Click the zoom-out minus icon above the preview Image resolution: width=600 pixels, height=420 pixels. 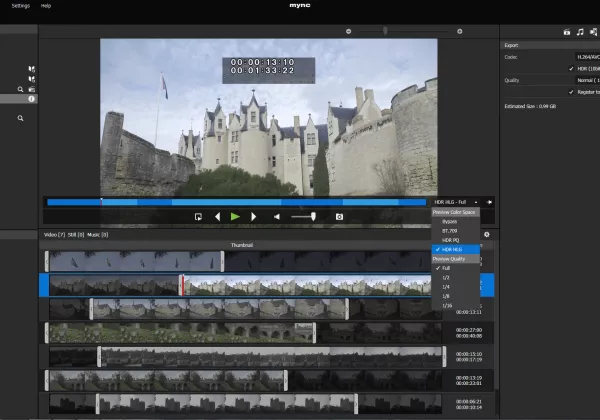coord(349,31)
